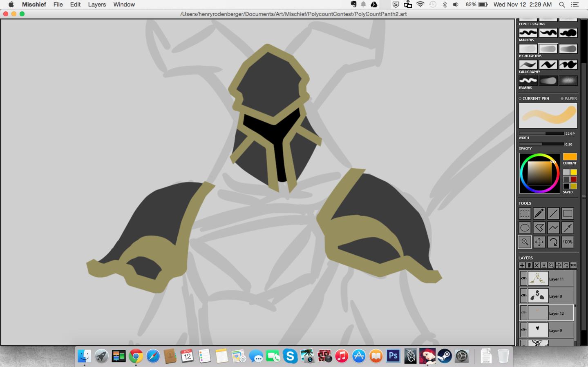
Task: Pick the black saved color swatch
Action: [x=566, y=186]
